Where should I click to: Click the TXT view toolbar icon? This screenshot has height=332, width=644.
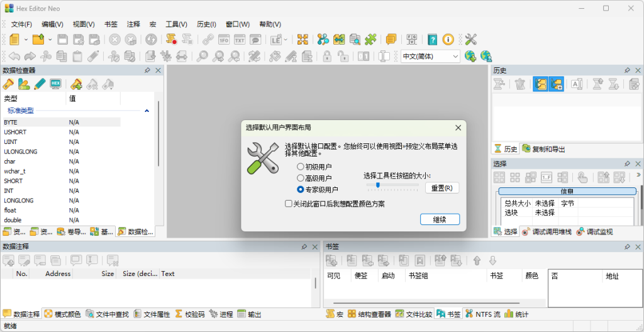[240, 40]
